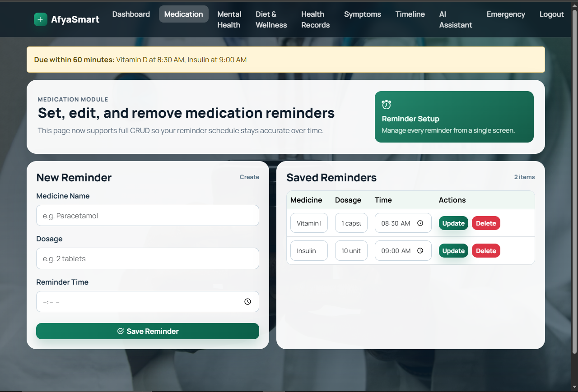
Task: Click the 'Actions' column header
Action: (452, 200)
